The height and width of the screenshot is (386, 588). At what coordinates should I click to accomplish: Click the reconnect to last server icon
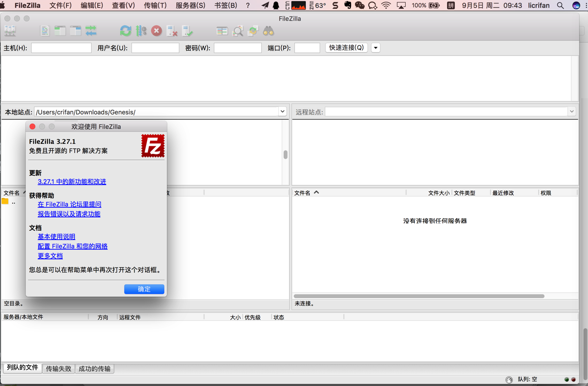pos(187,31)
